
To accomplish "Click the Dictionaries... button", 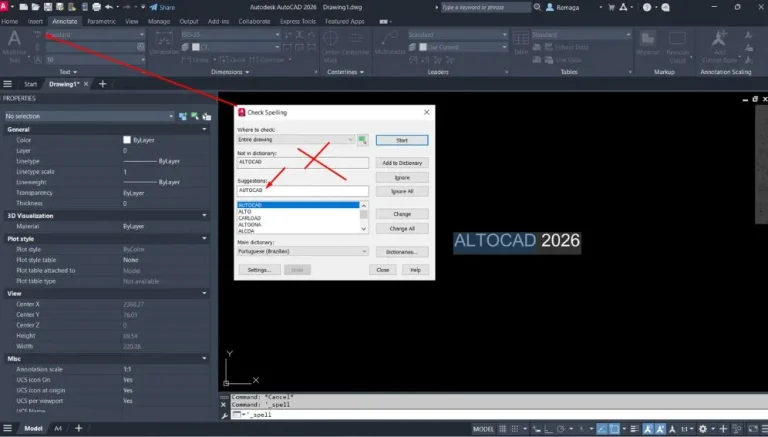I will tap(402, 252).
